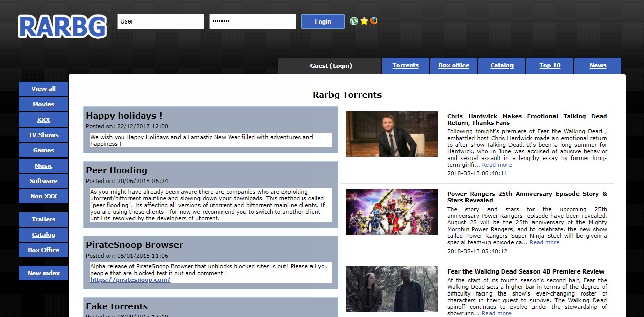Open Box Office in the sidebar

click(x=43, y=250)
